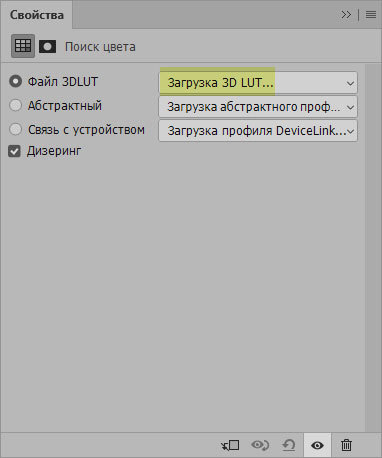
Task: Open the Properties panel menu
Action: click(371, 15)
